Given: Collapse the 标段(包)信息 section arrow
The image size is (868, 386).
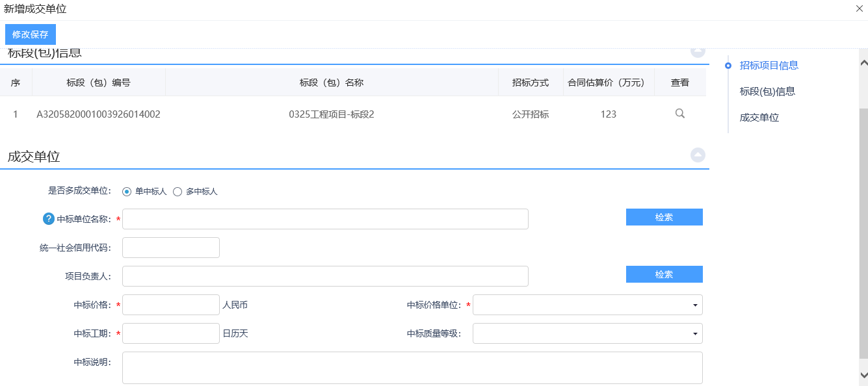Looking at the screenshot, I should pos(698,51).
